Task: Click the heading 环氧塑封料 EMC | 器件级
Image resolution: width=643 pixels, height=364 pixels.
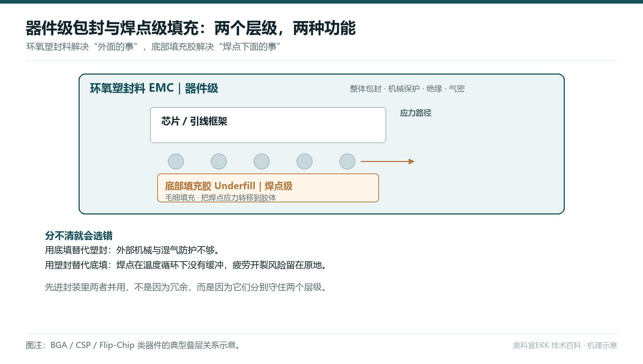Action: [x=154, y=88]
